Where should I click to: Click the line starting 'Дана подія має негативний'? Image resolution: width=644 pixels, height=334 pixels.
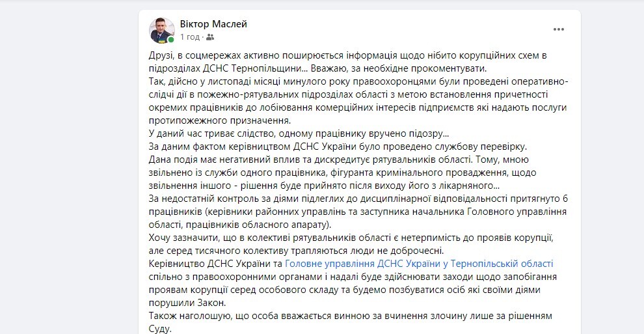[x=339, y=160]
